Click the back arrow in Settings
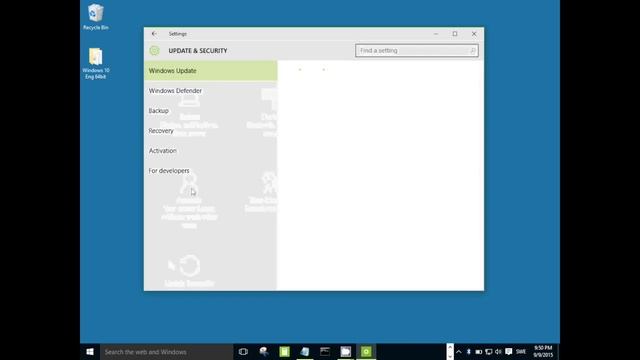 (x=154, y=34)
